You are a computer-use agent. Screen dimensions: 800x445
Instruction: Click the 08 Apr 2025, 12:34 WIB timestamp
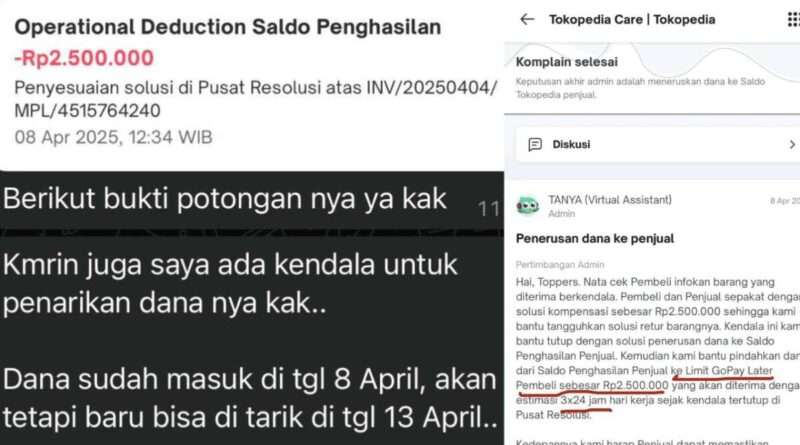(113, 137)
